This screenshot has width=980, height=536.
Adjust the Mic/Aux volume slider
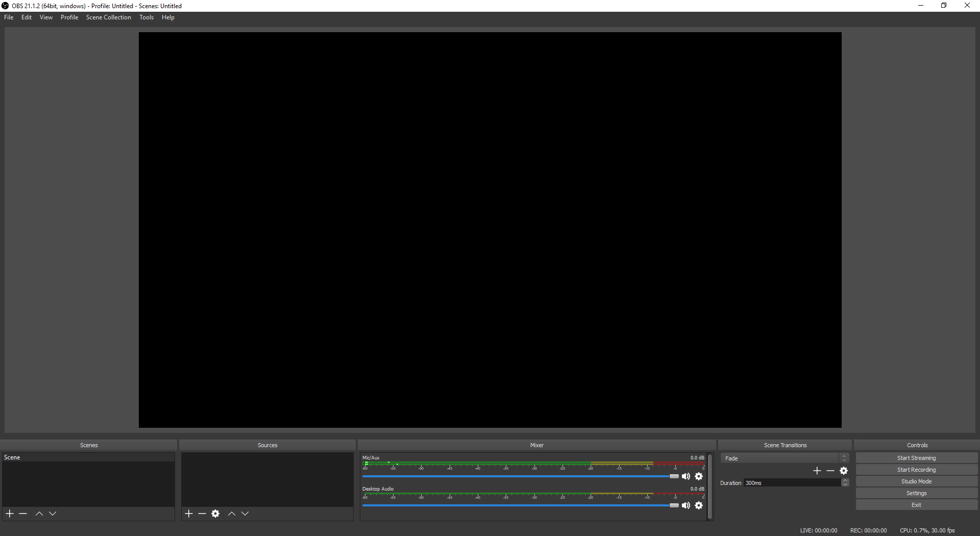pos(521,476)
